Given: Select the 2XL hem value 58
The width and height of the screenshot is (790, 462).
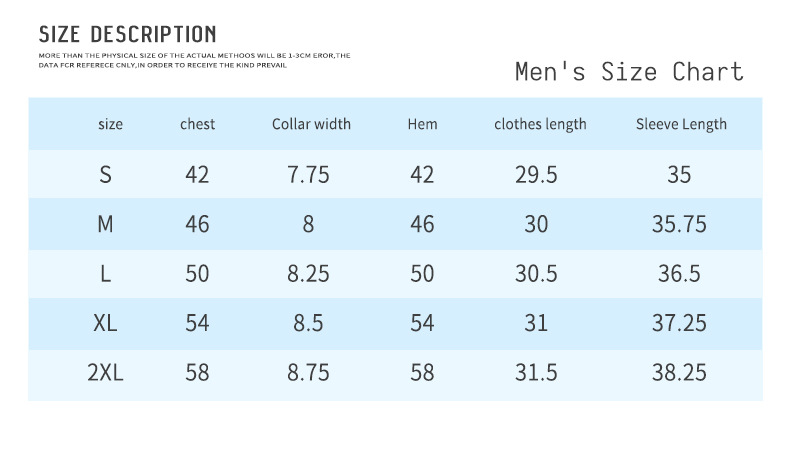Looking at the screenshot, I should [x=422, y=373].
